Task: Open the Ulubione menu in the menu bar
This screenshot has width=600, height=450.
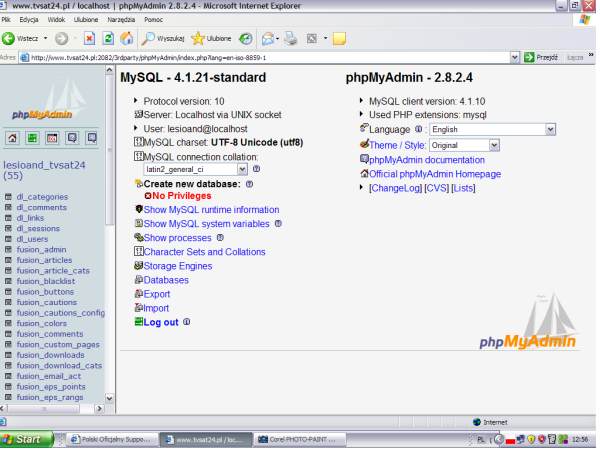Action: (x=86, y=20)
